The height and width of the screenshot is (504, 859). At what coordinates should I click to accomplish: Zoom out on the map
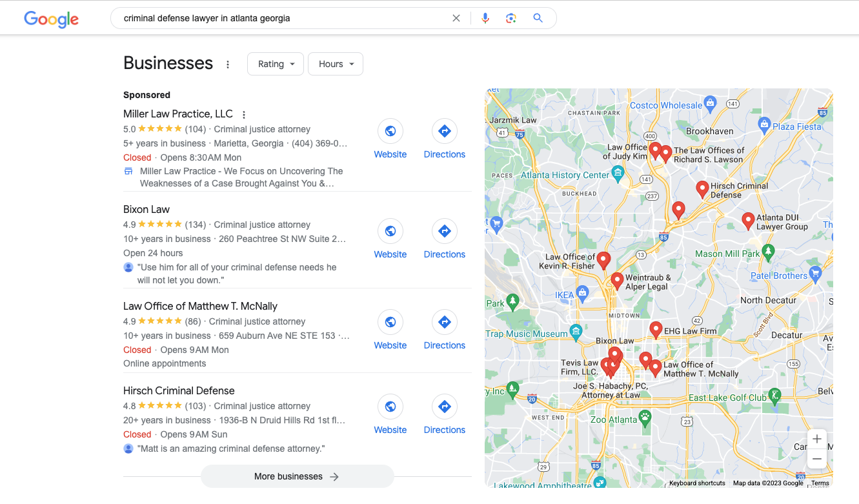(817, 459)
